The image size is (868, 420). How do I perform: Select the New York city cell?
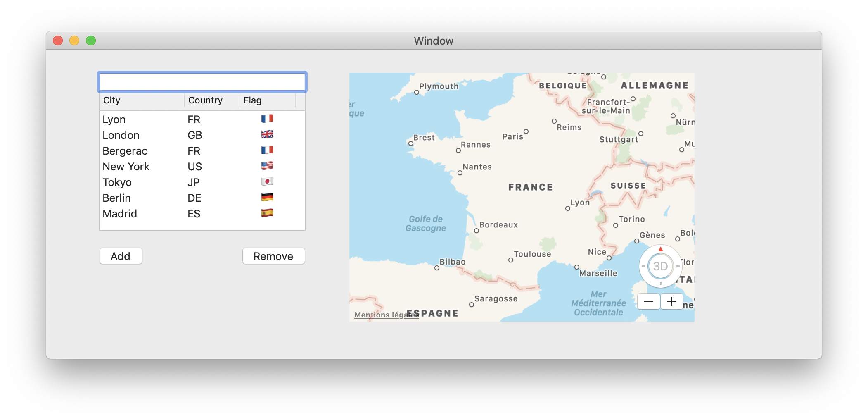pos(126,167)
